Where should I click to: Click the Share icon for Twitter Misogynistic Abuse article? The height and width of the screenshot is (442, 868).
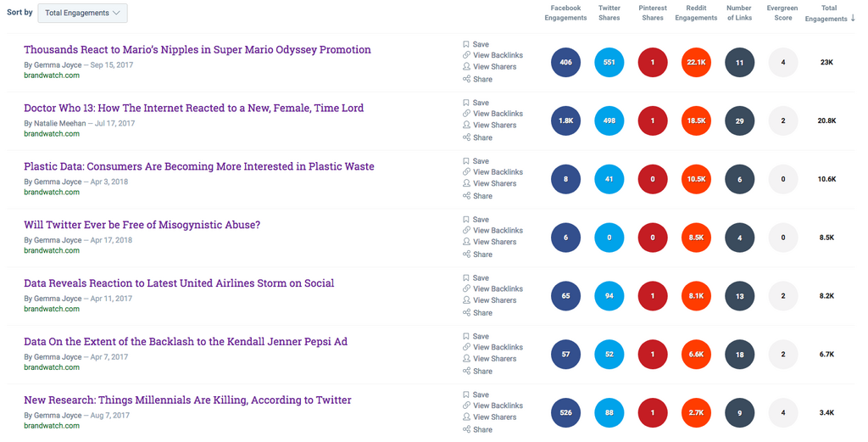pos(466,255)
